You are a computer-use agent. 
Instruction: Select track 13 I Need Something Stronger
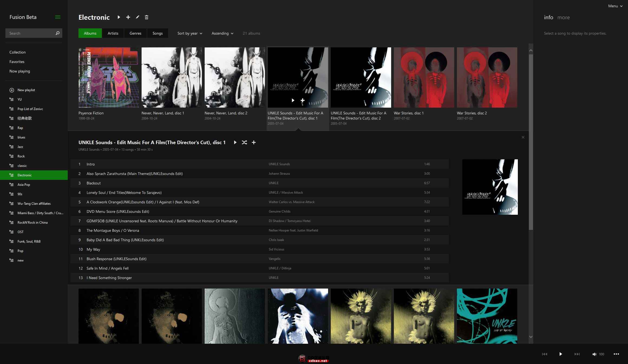[x=260, y=278]
